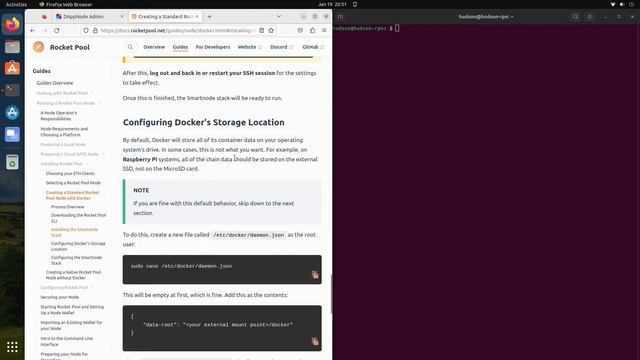Click the Firefox address bar URL
This screenshot has height=360, width=640.
(x=178, y=31)
